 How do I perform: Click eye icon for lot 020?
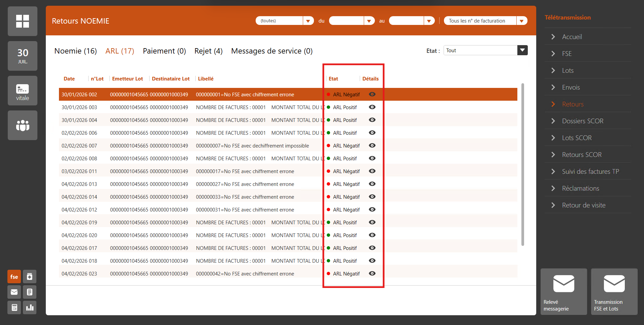pos(372,235)
